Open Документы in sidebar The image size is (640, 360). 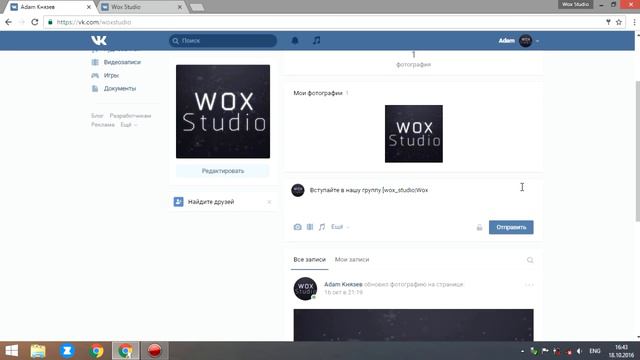120,88
